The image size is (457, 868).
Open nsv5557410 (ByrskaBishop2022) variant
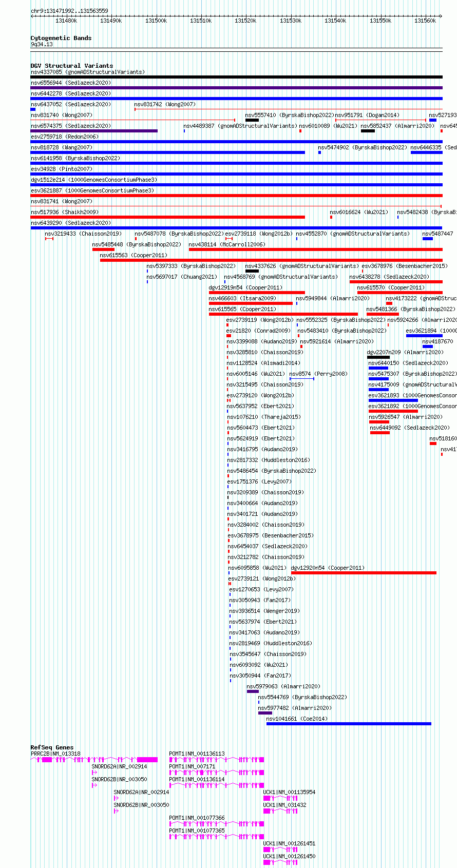click(x=290, y=115)
